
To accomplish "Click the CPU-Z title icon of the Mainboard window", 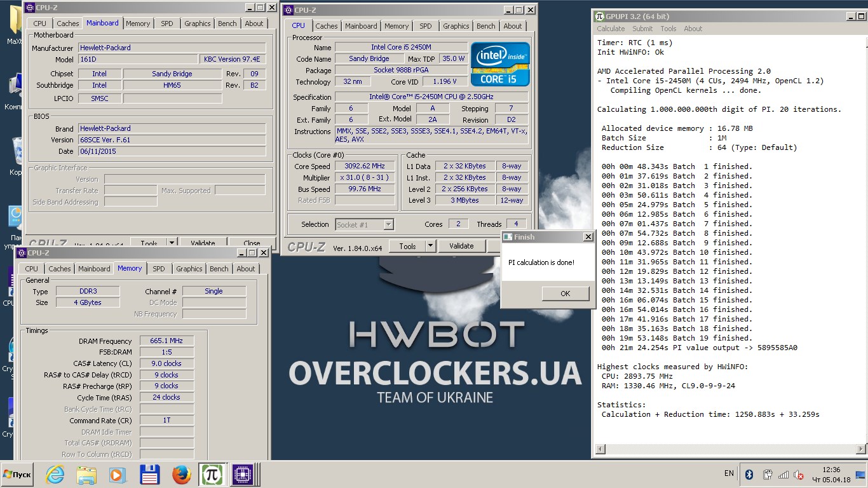I will tap(29, 8).
